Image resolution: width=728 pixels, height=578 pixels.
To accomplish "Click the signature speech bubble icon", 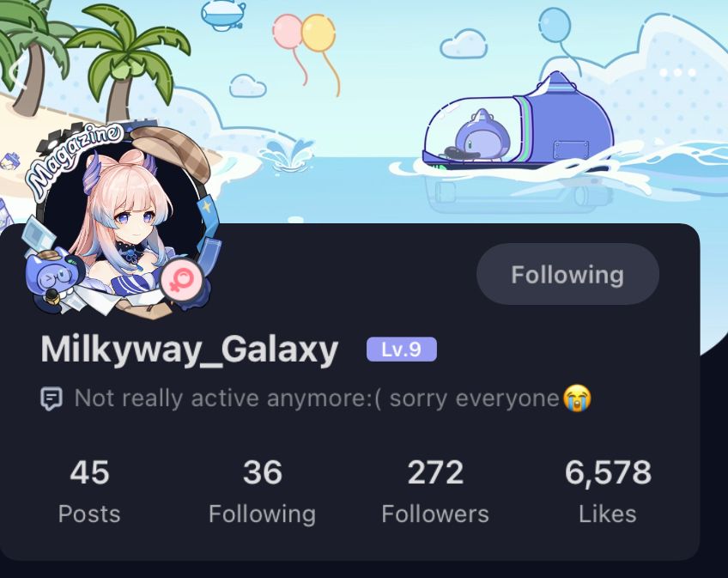I will 51,399.
